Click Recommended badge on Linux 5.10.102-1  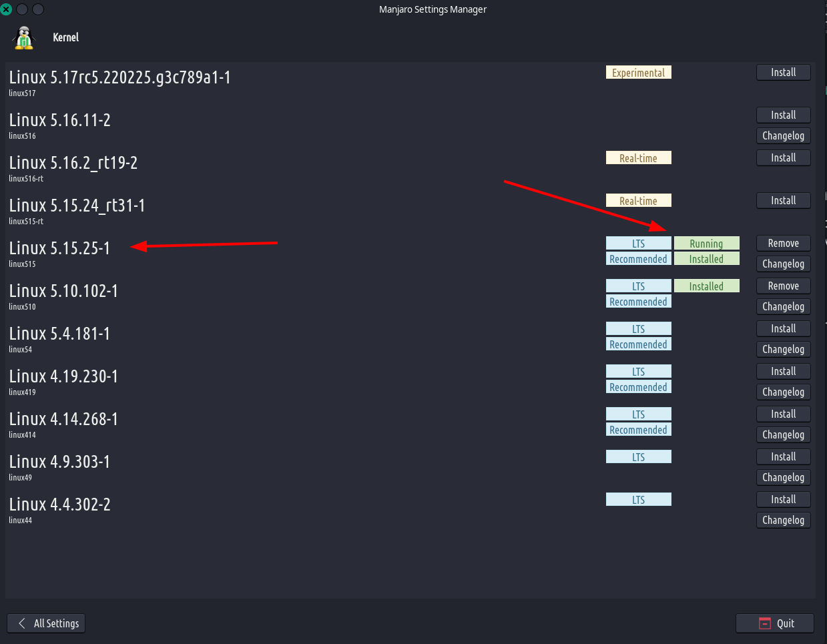tap(639, 302)
